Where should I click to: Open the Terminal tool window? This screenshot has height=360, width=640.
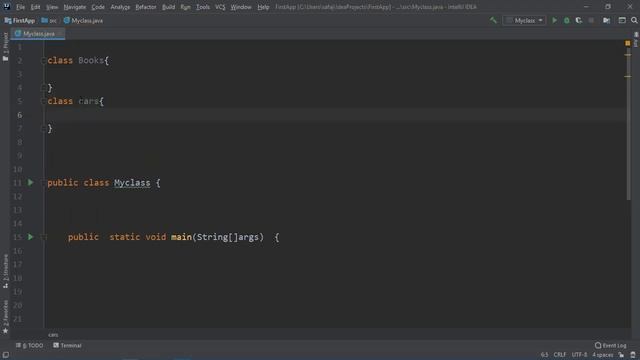tap(67, 345)
